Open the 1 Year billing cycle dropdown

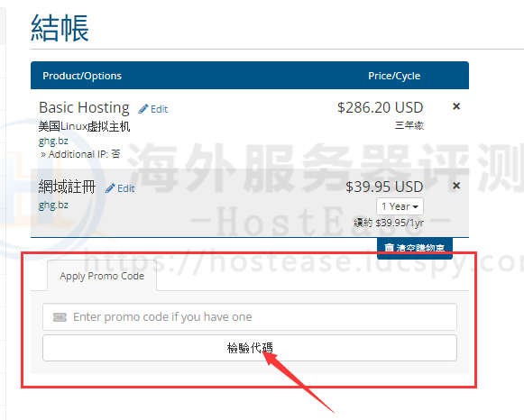(400, 206)
